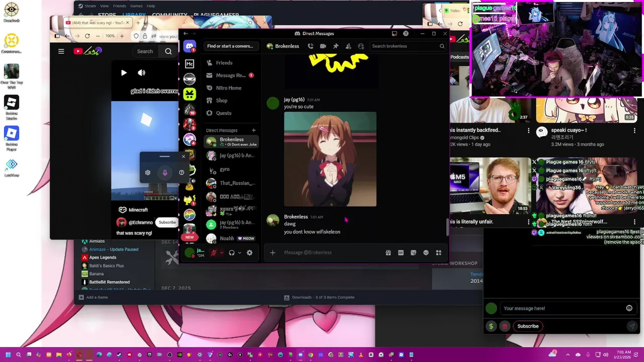The width and height of the screenshot is (644, 362).
Task: Open pinned messages in Discord chat
Action: click(336, 46)
